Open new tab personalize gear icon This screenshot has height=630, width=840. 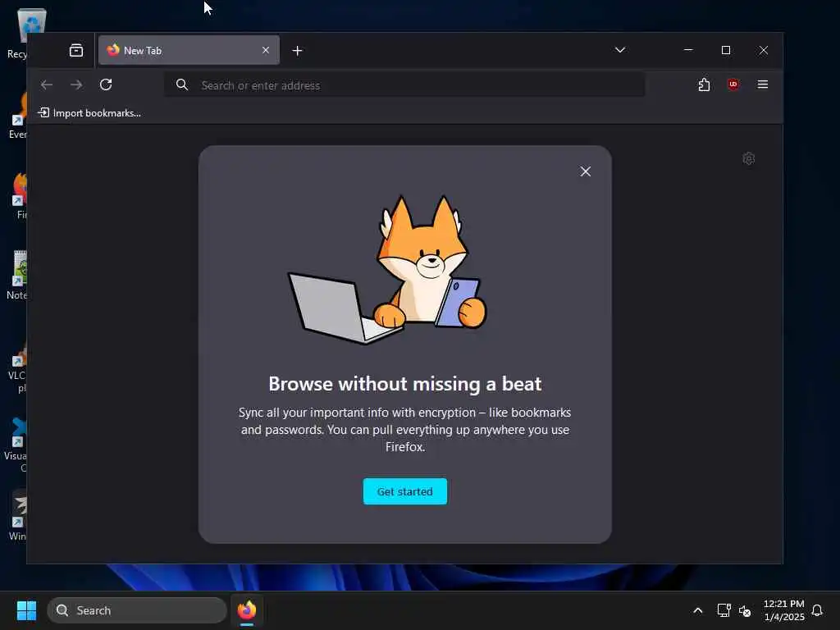[748, 158]
